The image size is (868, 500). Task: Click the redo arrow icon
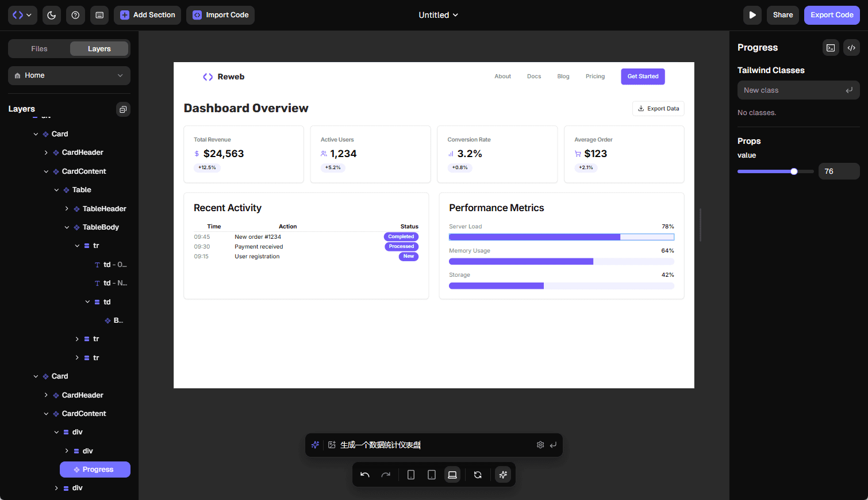click(386, 475)
